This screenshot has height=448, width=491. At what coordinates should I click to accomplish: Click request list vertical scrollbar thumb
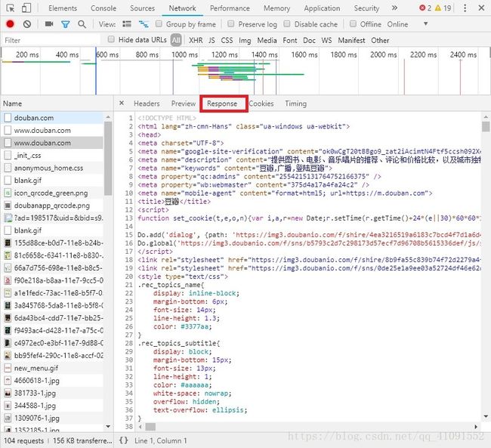[108, 158]
